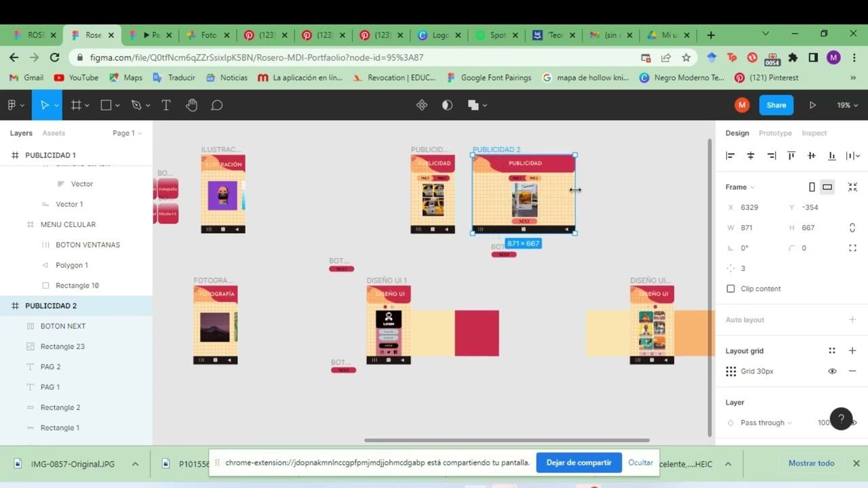The image size is (868, 488).
Task: Select the Move tool
Action: tap(44, 105)
